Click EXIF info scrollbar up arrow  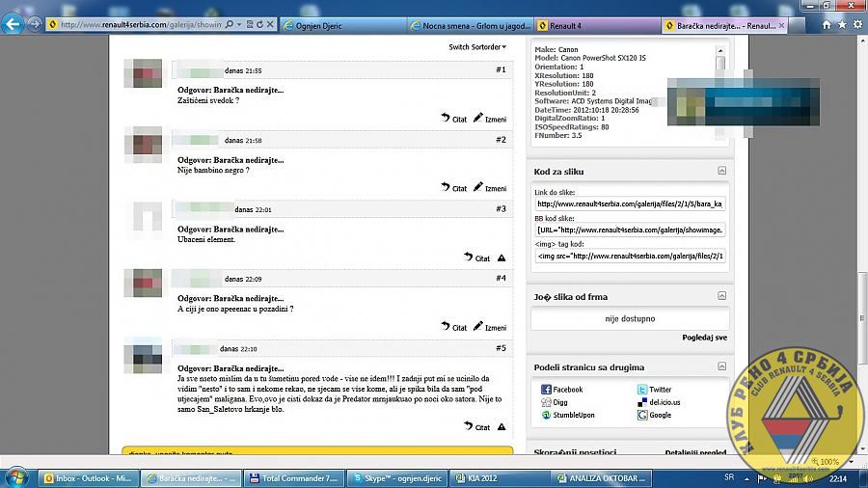click(720, 50)
